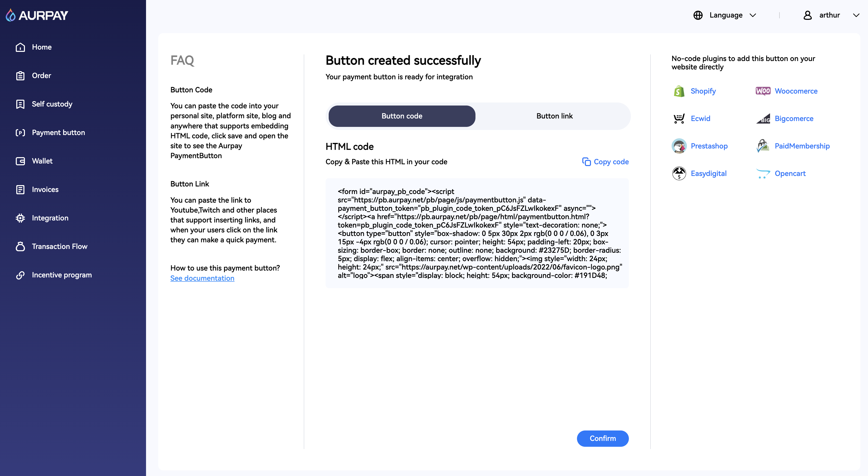Image resolution: width=868 pixels, height=476 pixels.
Task: Switch to the Button link tab
Action: tap(554, 116)
